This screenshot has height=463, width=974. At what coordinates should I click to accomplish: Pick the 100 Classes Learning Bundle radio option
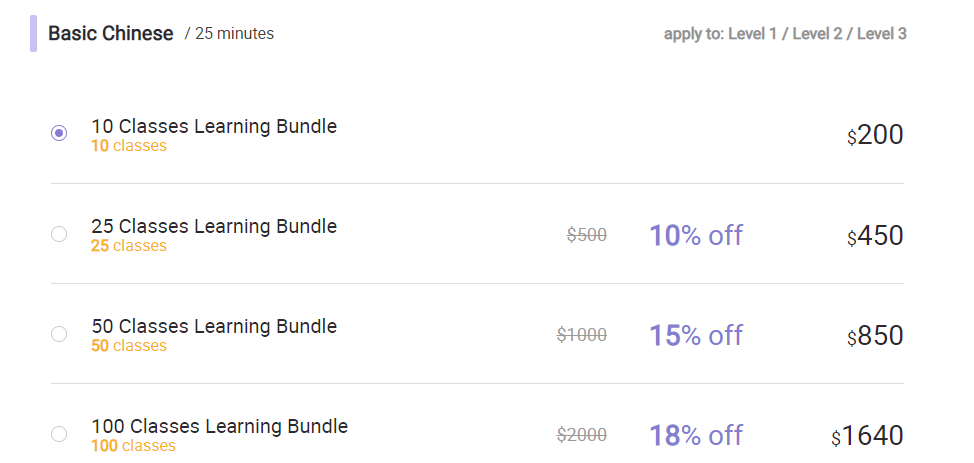(59, 434)
